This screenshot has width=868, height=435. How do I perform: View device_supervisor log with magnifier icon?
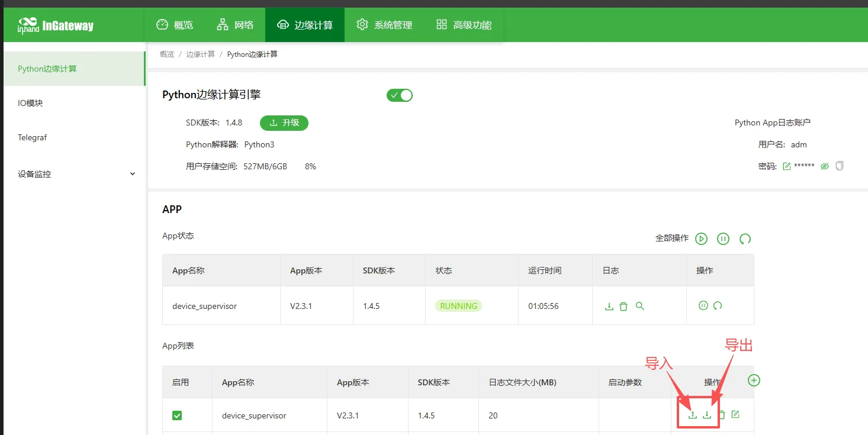[639, 306]
